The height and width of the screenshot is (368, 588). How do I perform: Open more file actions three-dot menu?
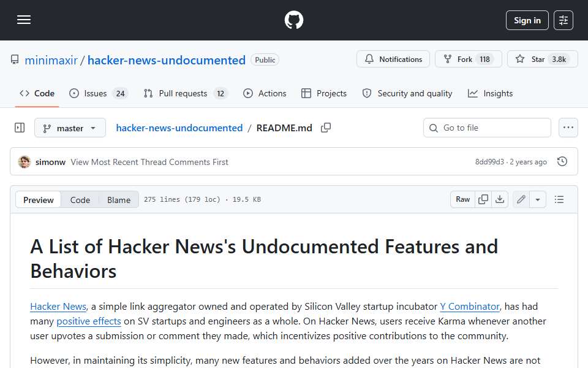(568, 128)
